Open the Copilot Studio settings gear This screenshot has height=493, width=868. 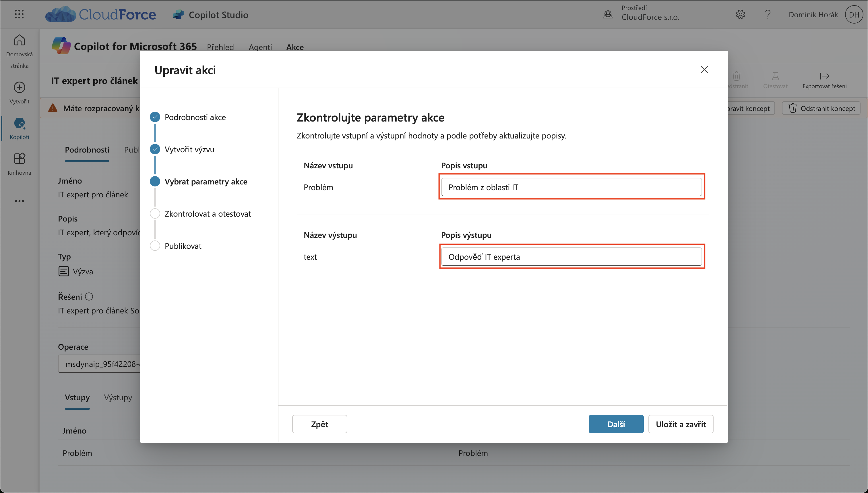741,14
